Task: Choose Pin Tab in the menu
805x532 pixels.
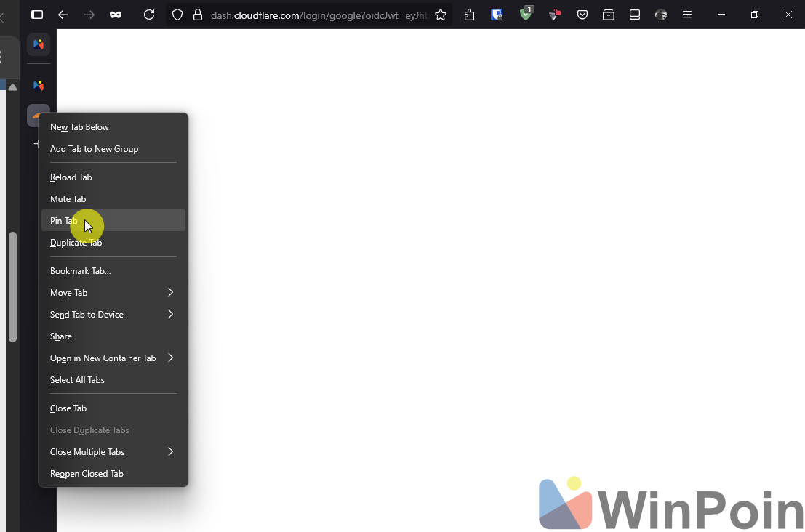Action: (113, 221)
